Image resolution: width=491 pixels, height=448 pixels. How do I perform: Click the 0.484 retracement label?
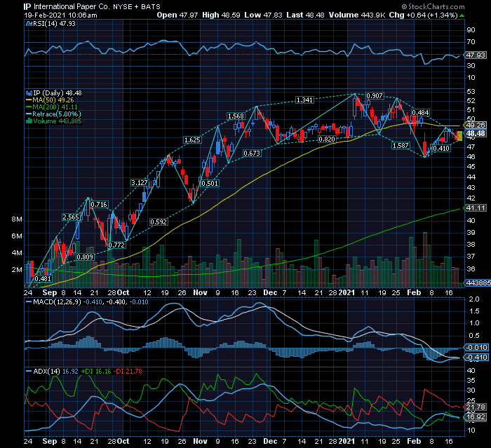point(420,113)
